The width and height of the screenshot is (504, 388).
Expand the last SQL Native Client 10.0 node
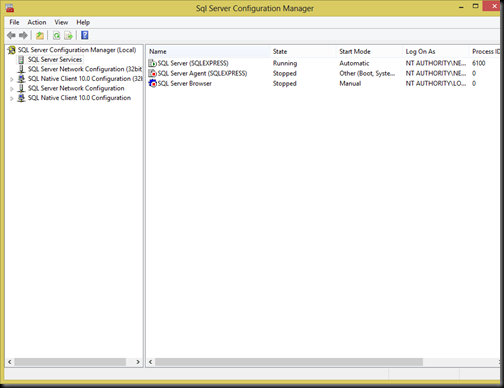click(x=12, y=99)
